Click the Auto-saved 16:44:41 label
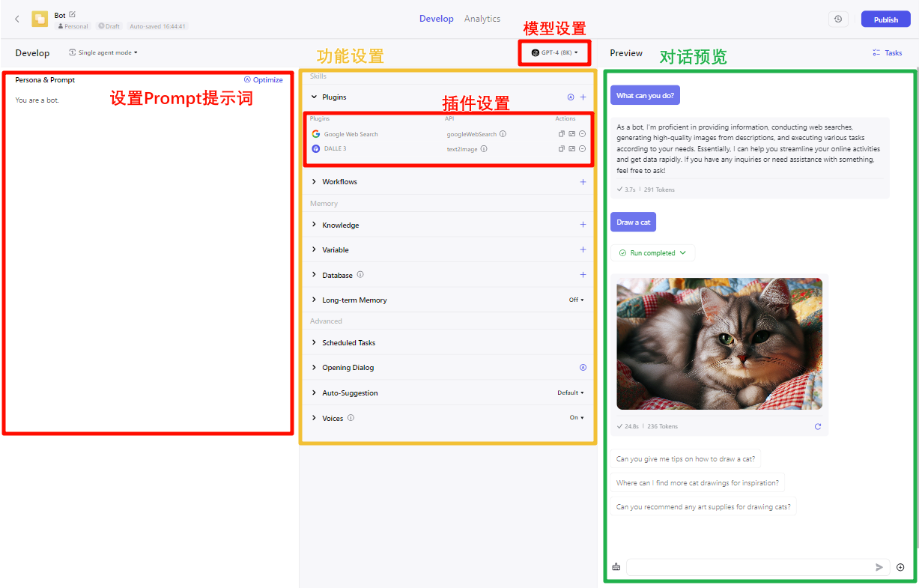919x588 pixels. pos(157,26)
